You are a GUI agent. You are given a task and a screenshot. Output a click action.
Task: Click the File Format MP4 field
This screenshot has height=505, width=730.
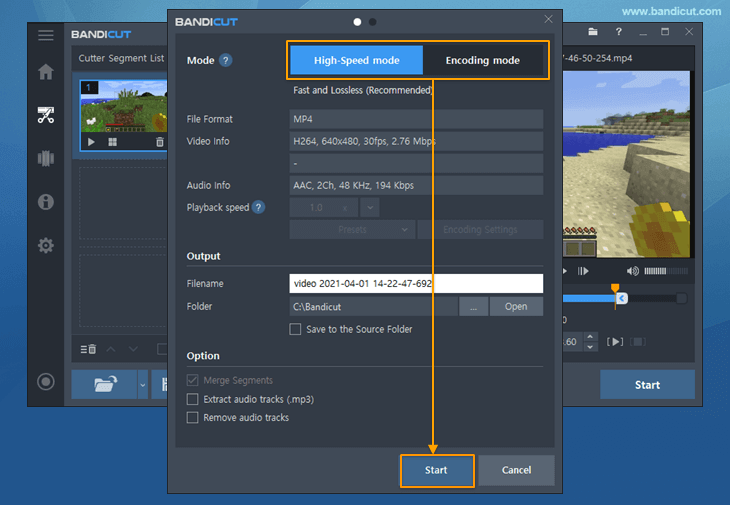click(x=416, y=119)
